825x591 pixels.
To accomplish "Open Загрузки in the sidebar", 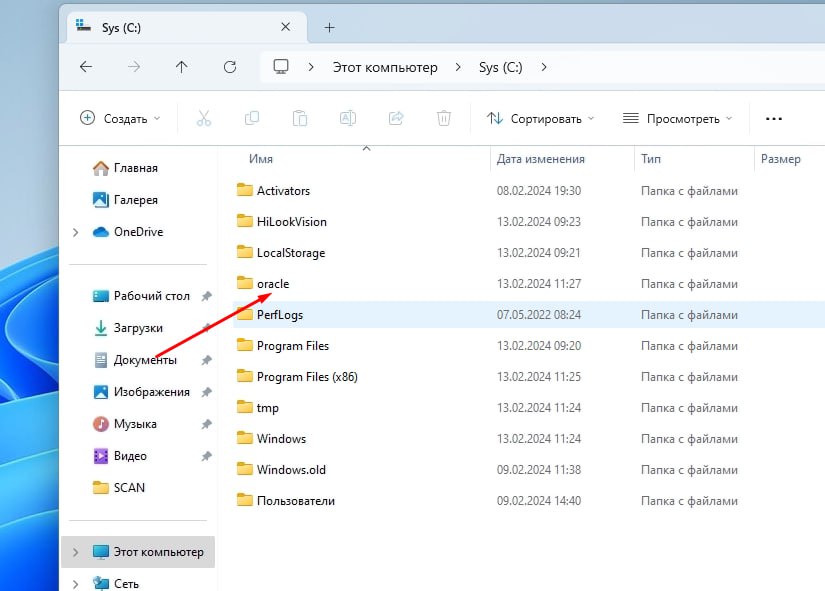I will pos(128,328).
